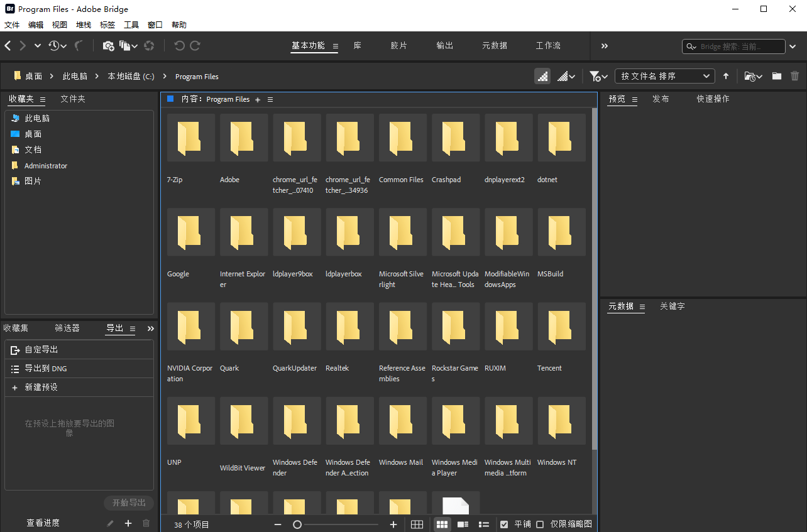The width and height of the screenshot is (807, 532).
Task: Open the Adobe folder thumbnail
Action: click(243, 138)
